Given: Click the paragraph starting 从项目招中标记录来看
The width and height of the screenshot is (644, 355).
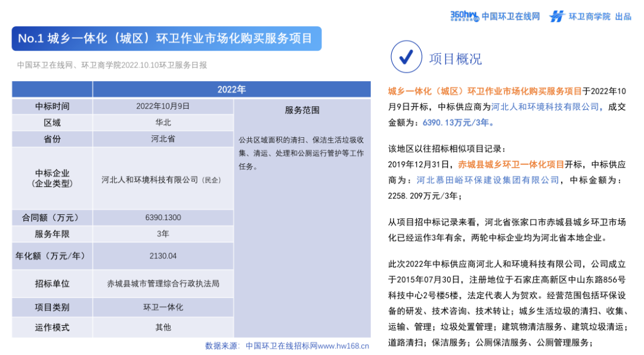Looking at the screenshot, I should [507, 230].
